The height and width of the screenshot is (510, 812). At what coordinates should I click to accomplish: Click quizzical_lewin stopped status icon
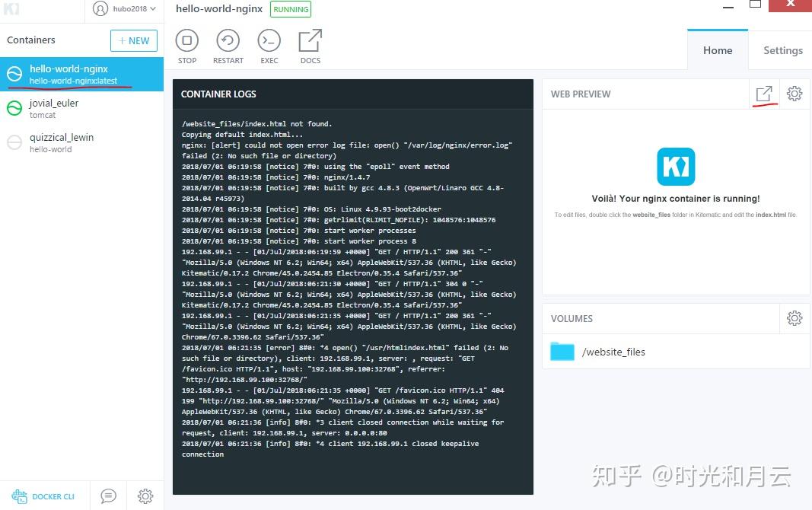point(14,142)
